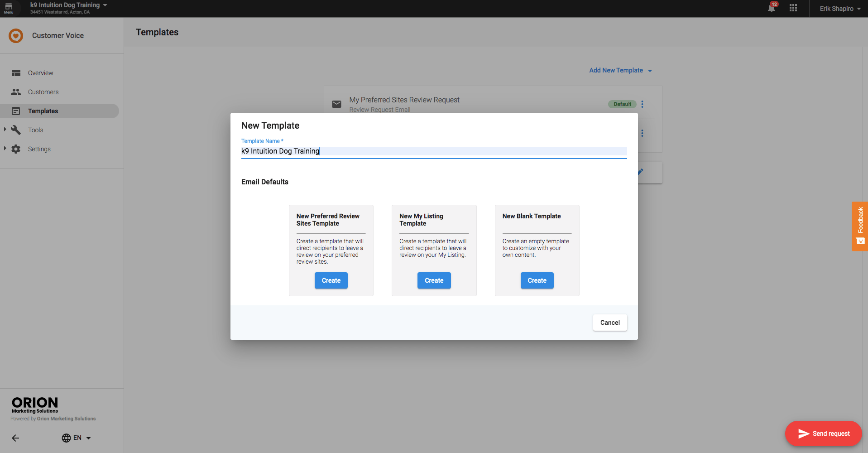Open the Erik Shapiro user dropdown
The height and width of the screenshot is (453, 868).
pos(840,9)
